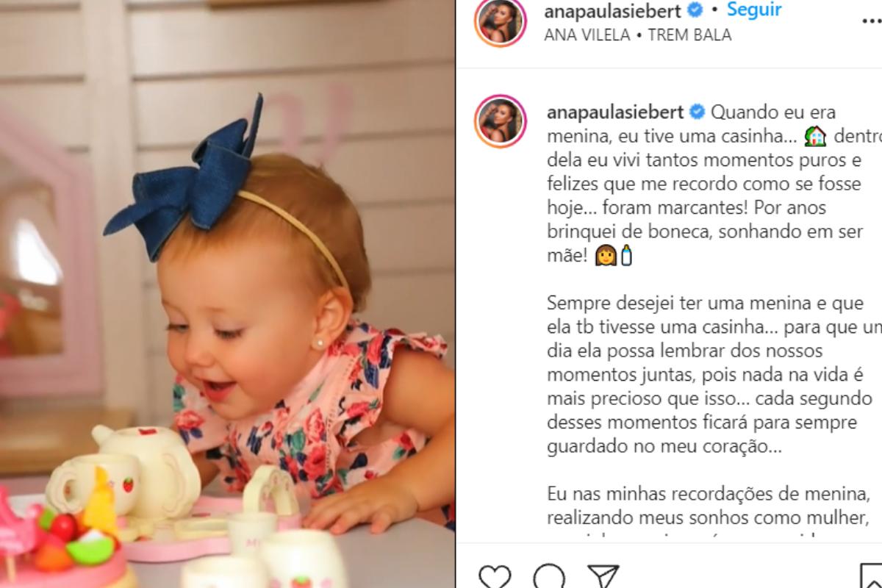
Task: Open the caption profile picture avatar
Action: (x=501, y=121)
